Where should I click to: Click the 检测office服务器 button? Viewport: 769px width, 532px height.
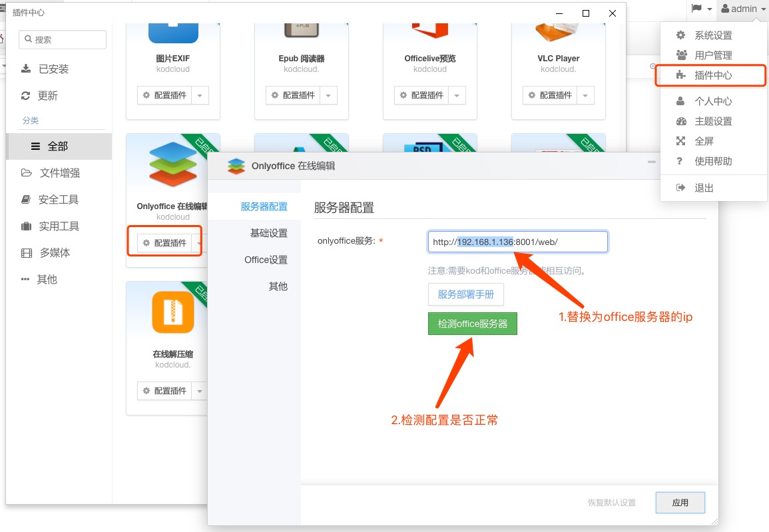[x=473, y=323]
